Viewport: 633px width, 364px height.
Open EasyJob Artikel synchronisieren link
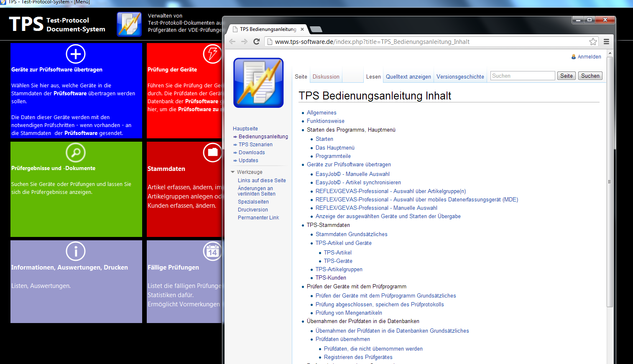coord(358,183)
